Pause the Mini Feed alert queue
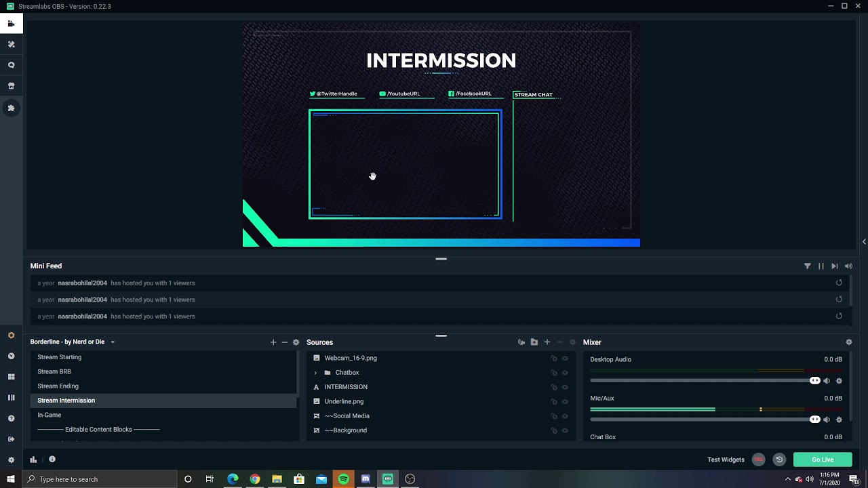The width and height of the screenshot is (868, 488). click(x=821, y=266)
